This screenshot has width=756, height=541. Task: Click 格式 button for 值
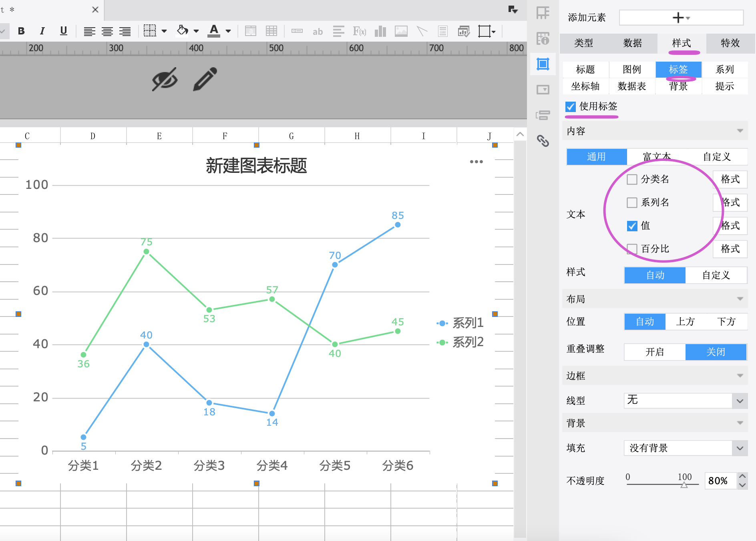(x=730, y=226)
